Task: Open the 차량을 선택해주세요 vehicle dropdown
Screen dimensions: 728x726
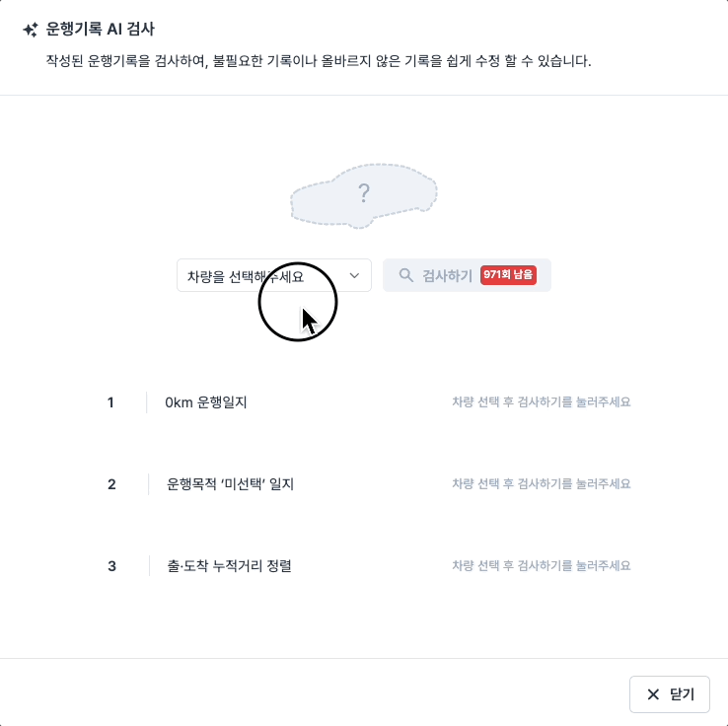Action: pyautogui.click(x=274, y=275)
